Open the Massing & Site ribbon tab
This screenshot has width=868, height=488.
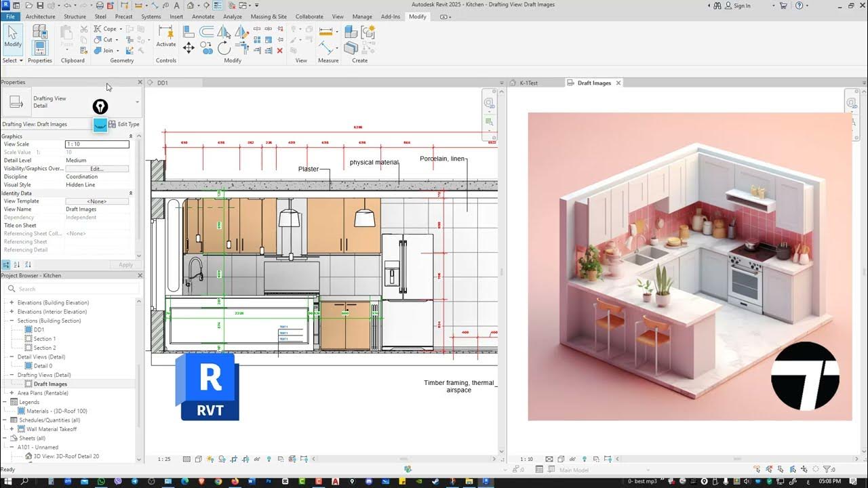(x=269, y=16)
